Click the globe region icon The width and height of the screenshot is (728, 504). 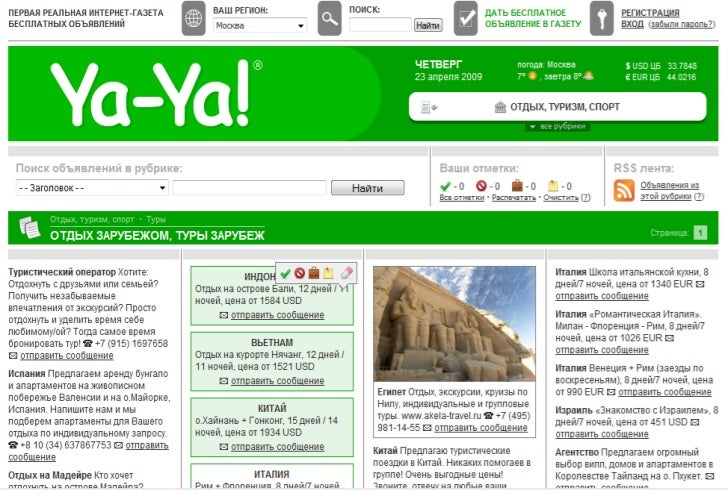pos(194,19)
